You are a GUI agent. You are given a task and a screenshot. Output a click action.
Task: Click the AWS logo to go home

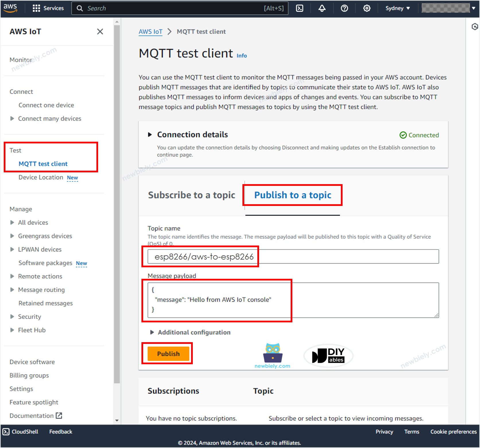pyautogui.click(x=10, y=8)
